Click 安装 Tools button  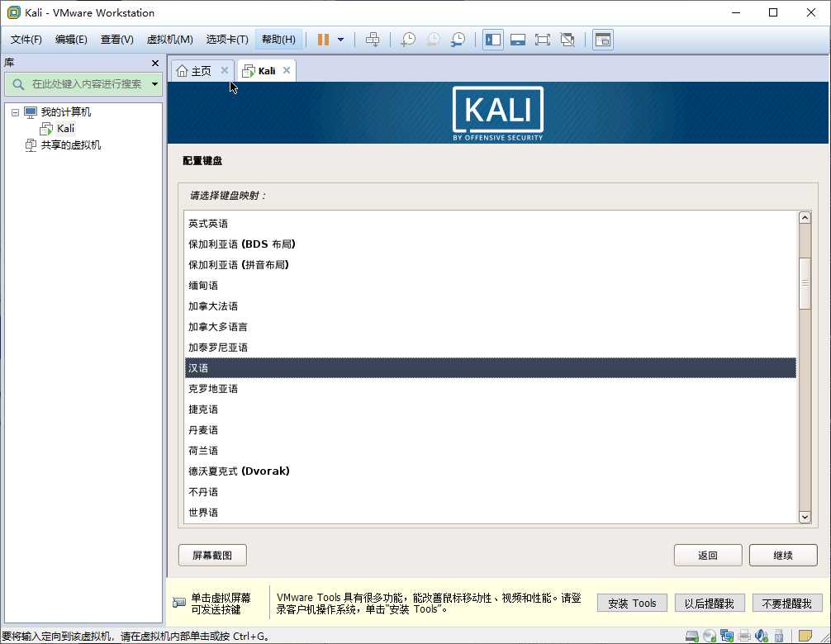(632, 604)
